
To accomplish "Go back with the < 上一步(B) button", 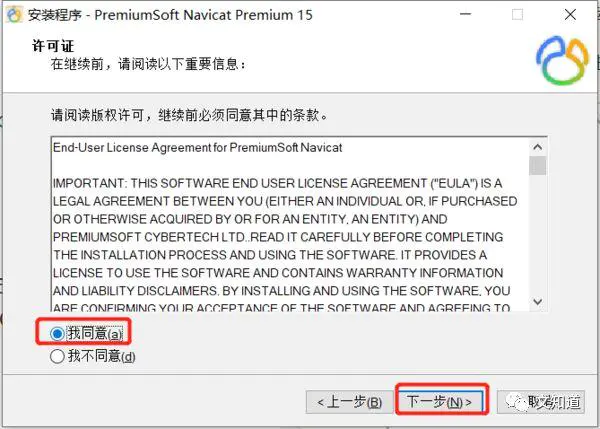I will tap(349, 402).
